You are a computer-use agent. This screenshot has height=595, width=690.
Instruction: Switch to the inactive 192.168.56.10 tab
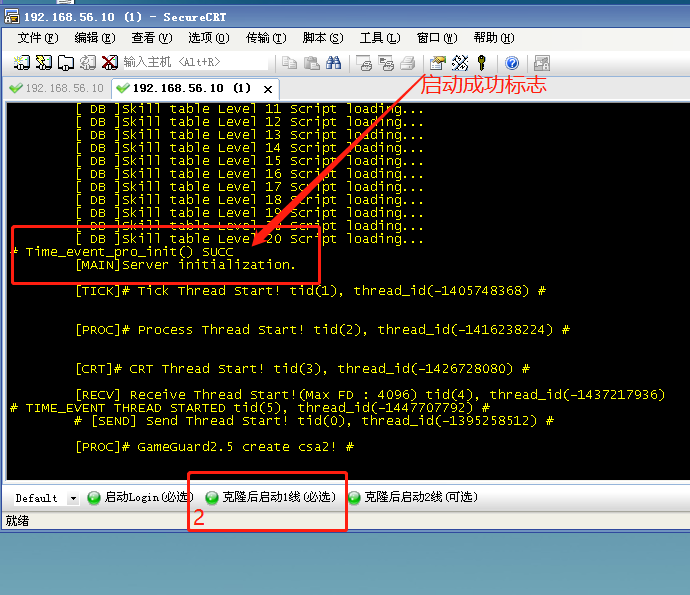coord(56,88)
